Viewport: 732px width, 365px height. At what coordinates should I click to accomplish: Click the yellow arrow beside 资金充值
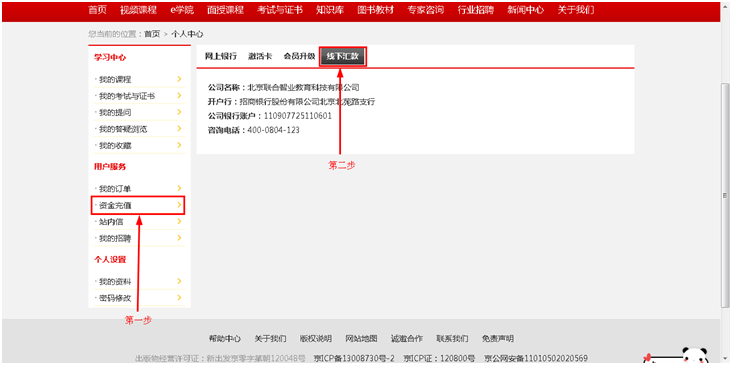pos(179,205)
